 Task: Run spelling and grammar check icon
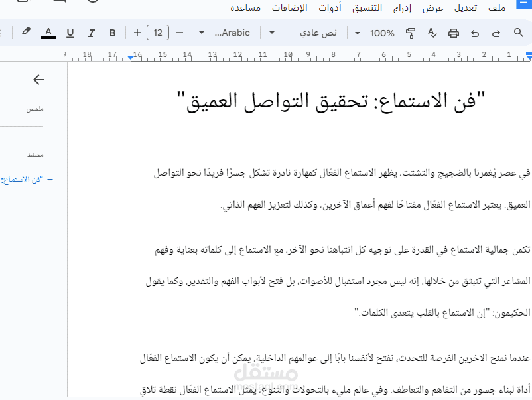click(x=432, y=33)
